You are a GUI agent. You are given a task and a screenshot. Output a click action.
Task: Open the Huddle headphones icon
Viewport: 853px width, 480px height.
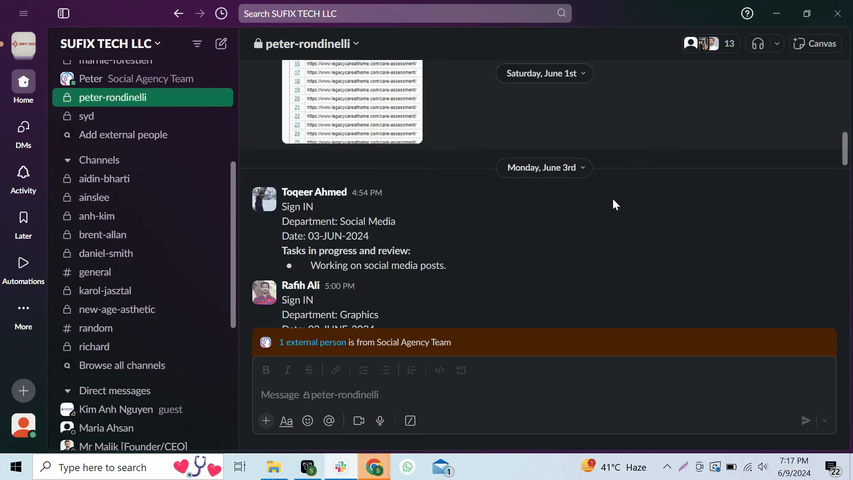(758, 44)
